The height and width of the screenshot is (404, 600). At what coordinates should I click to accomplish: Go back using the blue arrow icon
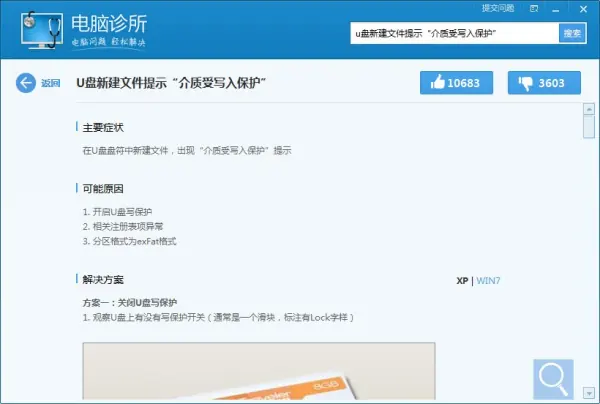click(x=26, y=83)
